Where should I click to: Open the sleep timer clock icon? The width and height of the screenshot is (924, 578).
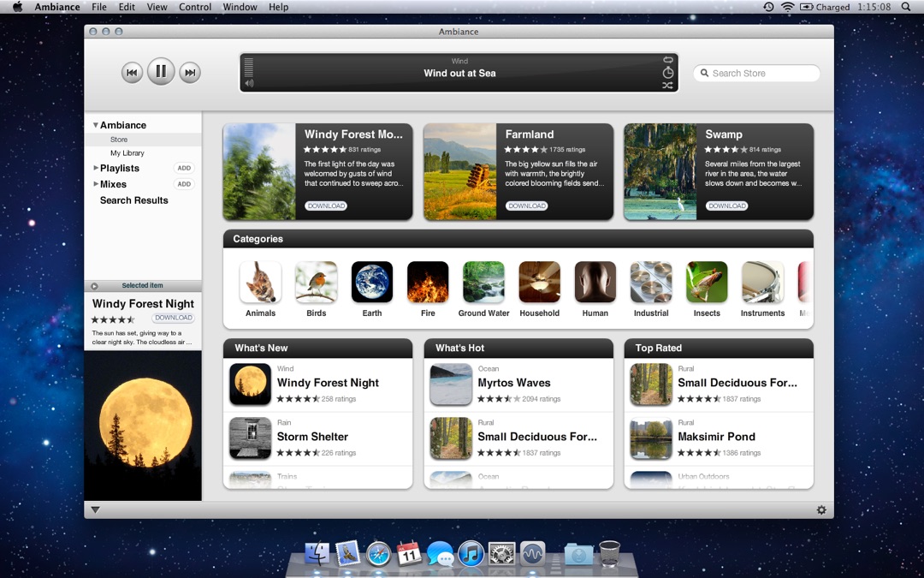tap(667, 73)
